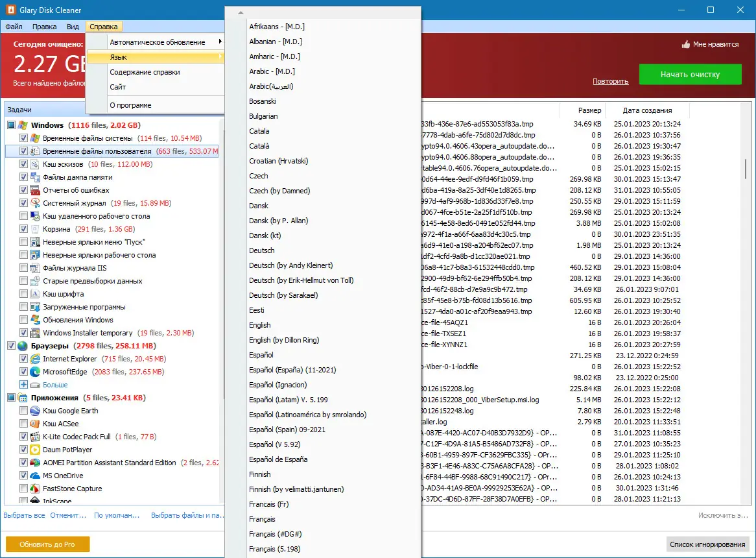Screen dimensions: 756x558
Task: Open the Файл menu
Action: click(14, 27)
